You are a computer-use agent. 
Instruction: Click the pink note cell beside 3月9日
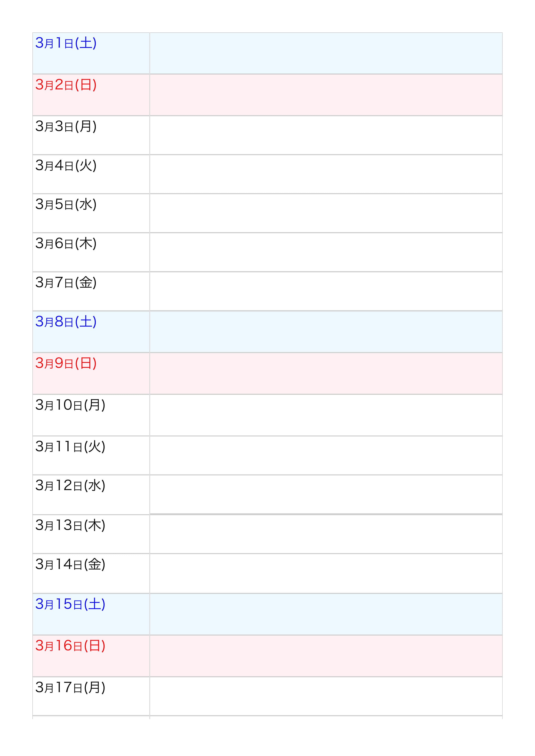326,373
